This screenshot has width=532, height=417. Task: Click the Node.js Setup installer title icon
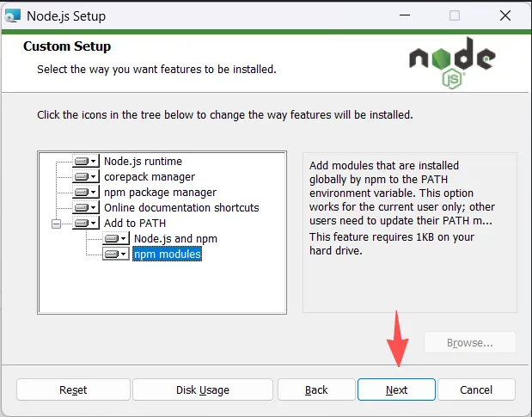13,15
